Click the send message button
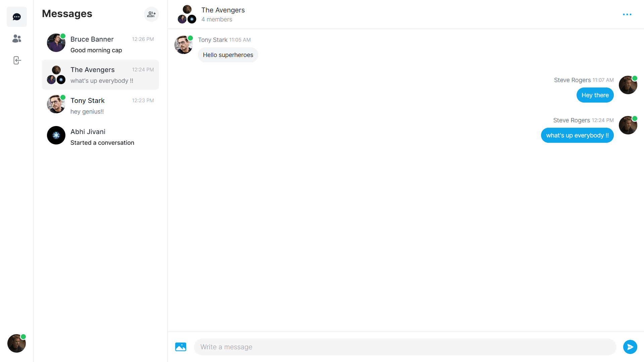Screen dimensions: 644x362 [x=630, y=347]
